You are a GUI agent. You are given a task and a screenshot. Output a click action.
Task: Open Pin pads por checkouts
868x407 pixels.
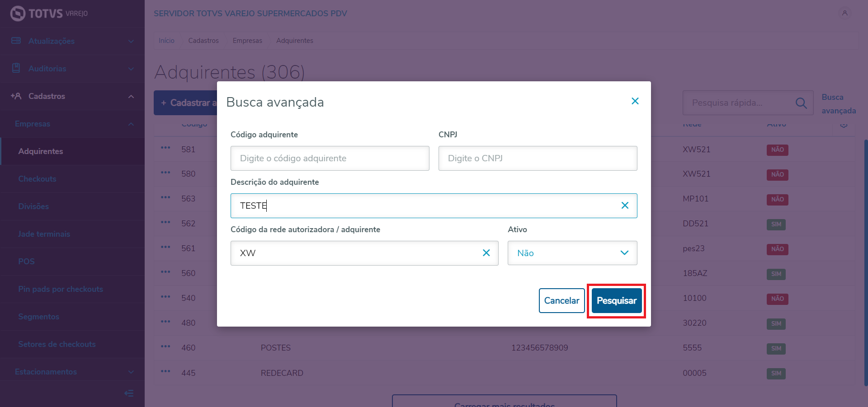coord(61,289)
